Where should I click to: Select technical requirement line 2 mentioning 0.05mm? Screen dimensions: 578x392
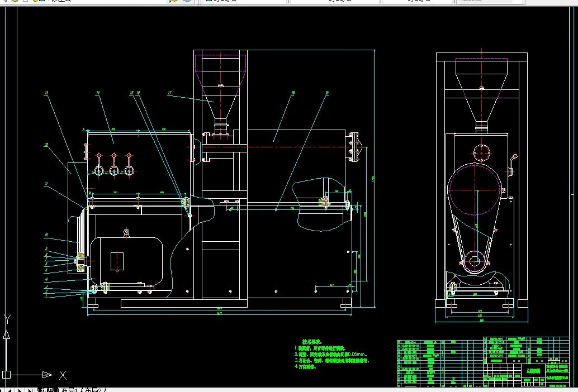coord(331,354)
